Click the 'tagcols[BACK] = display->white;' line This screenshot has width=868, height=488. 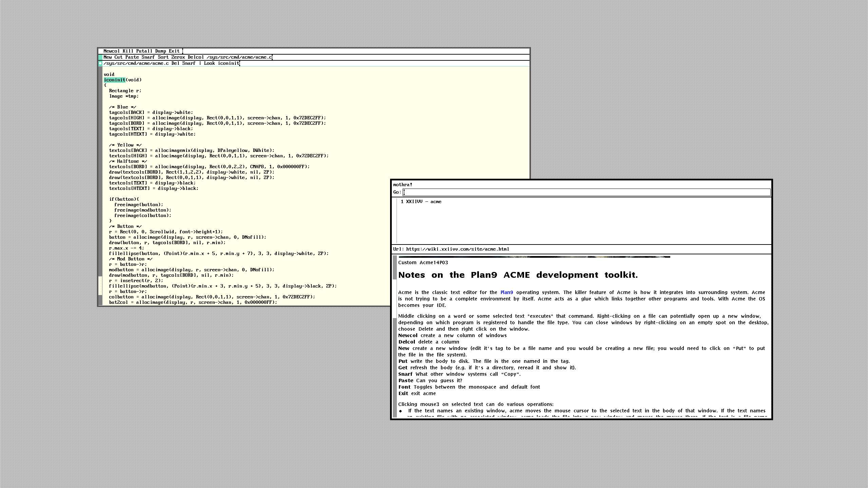click(151, 113)
